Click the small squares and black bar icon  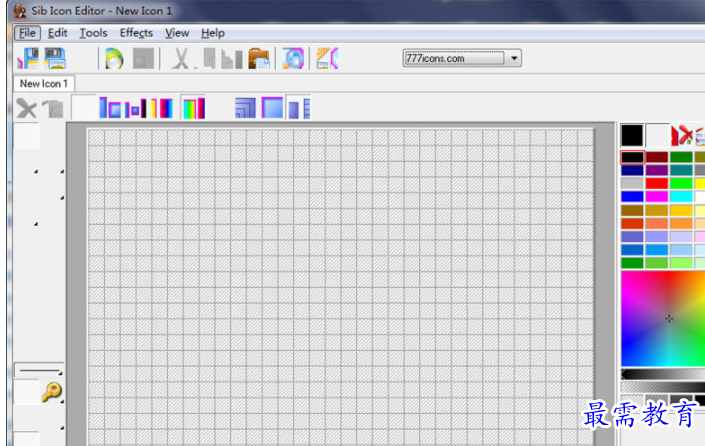click(136, 108)
